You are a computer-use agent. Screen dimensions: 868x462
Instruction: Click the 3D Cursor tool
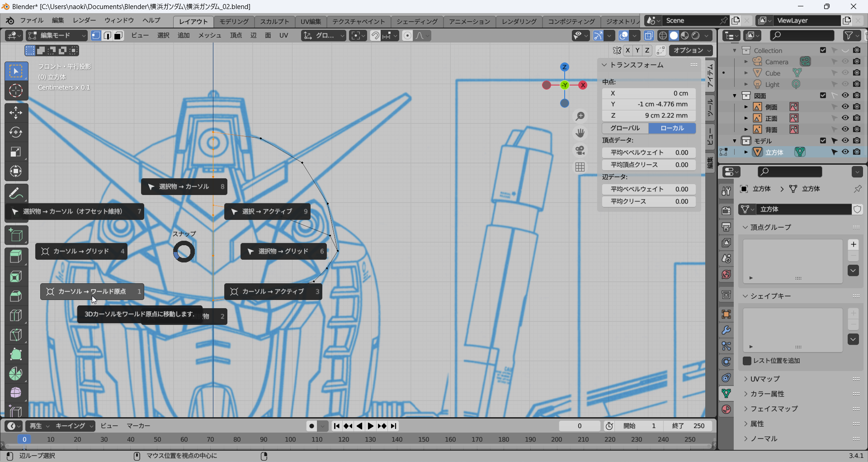click(x=16, y=90)
